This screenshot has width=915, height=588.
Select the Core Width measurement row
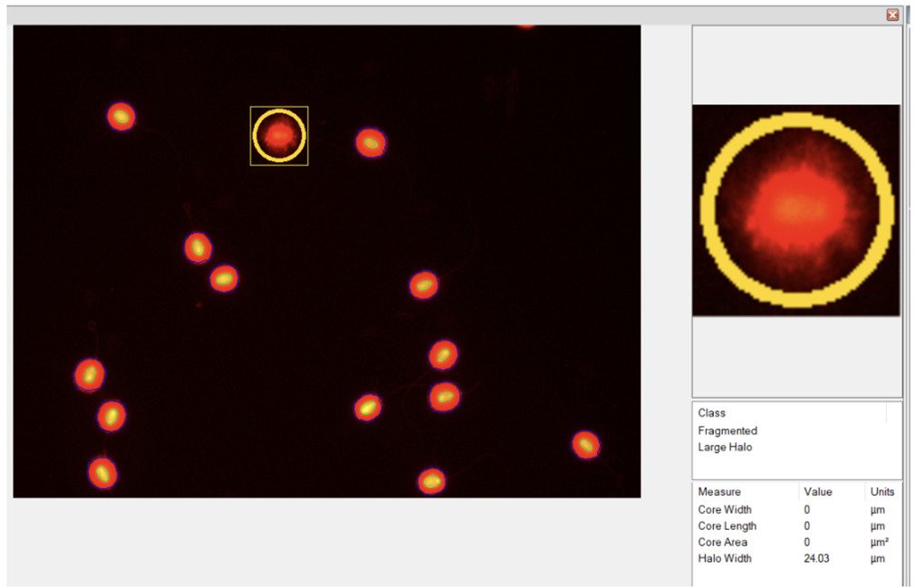796,509
